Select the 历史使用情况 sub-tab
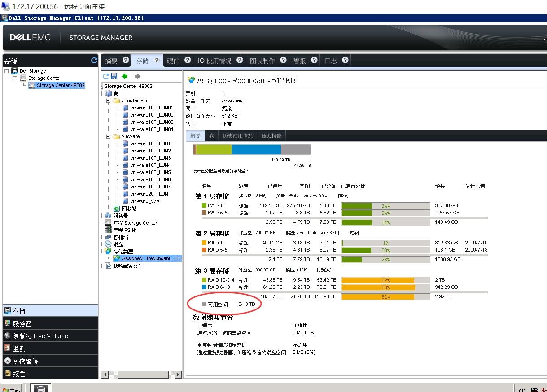 238,135
